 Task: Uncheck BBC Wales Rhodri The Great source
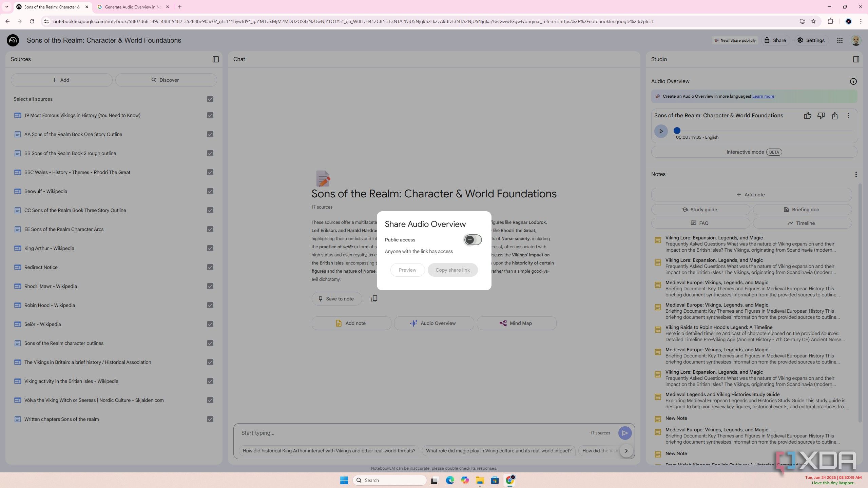point(210,172)
